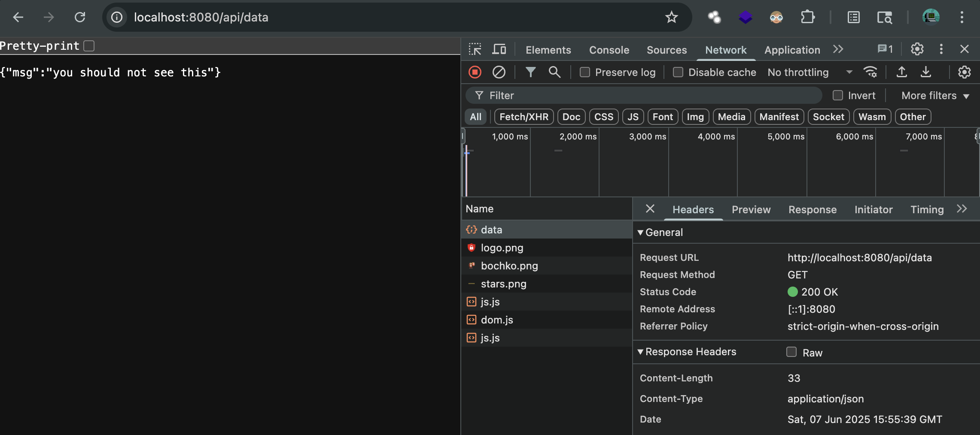Go back to previous page
Viewport: 980px width, 435px height.
[18, 17]
